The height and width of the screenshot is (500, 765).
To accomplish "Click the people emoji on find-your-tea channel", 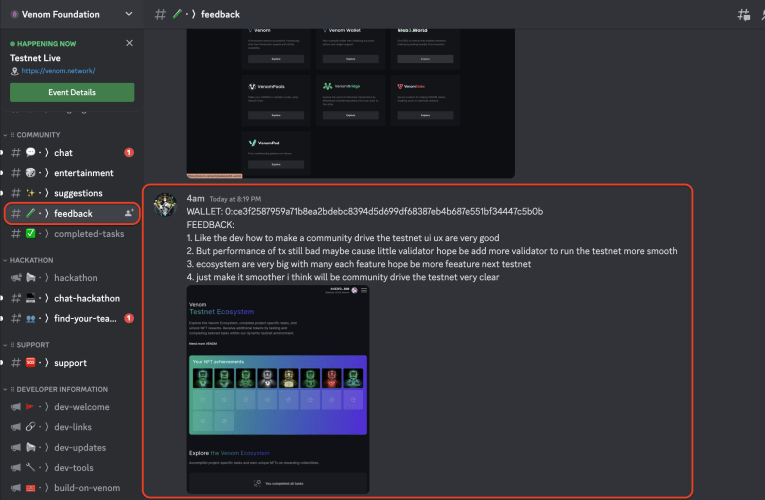I will tap(30, 319).
